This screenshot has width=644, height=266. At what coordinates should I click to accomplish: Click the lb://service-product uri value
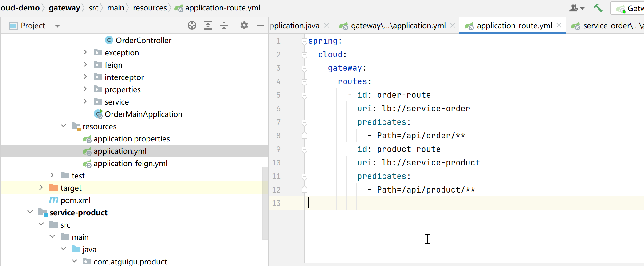(x=431, y=163)
